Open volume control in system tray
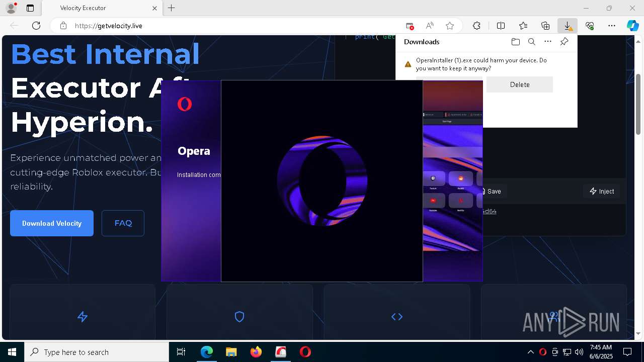The width and height of the screenshot is (644, 362). point(579,352)
